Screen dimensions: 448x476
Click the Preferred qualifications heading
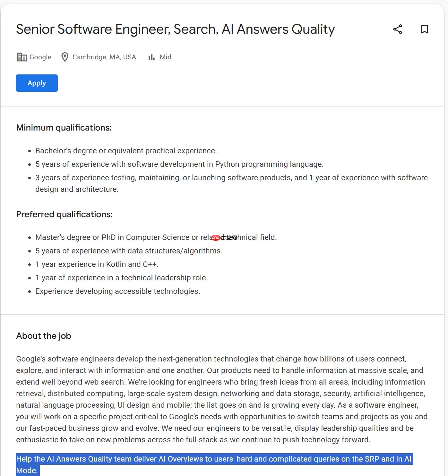click(x=64, y=214)
